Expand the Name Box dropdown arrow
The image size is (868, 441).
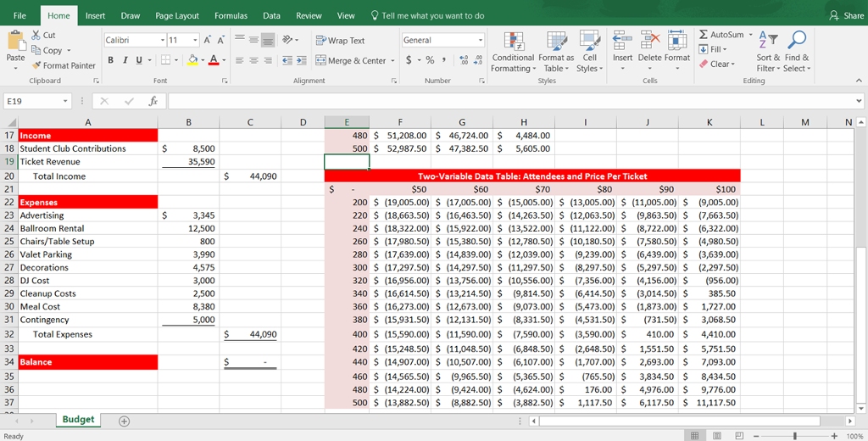(66, 101)
